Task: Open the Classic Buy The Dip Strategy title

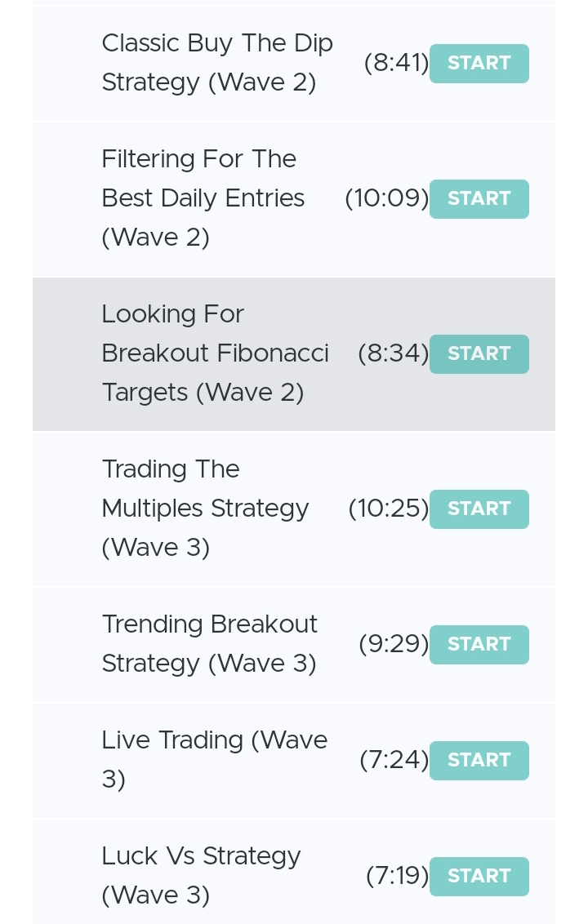Action: tap(217, 63)
